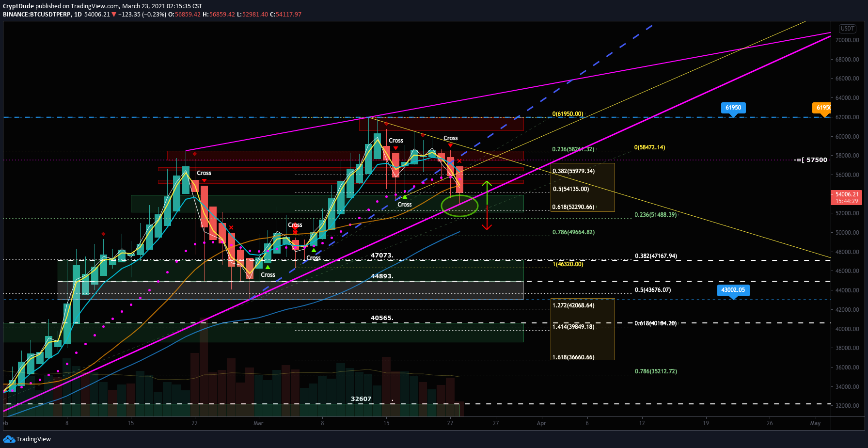This screenshot has width=868, height=448.
Task: Select the green up arrow drawing
Action: point(487,192)
